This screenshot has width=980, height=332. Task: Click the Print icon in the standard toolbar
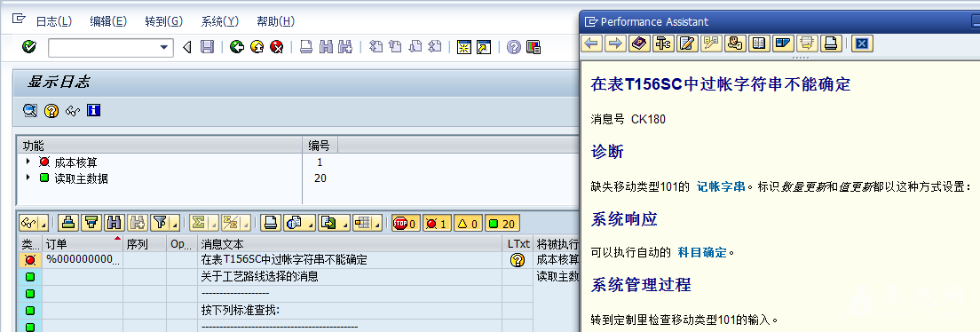pyautogui.click(x=305, y=47)
